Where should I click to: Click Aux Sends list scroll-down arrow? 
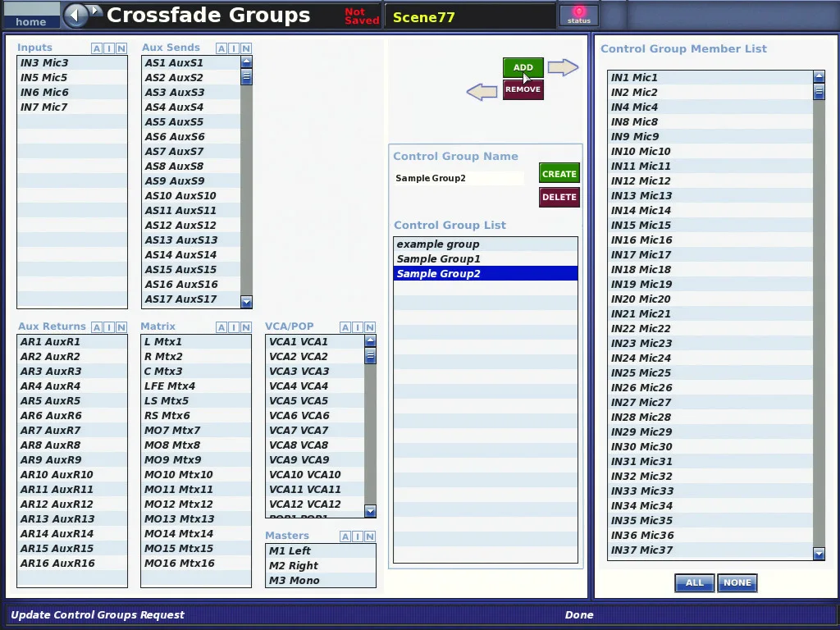(x=246, y=302)
